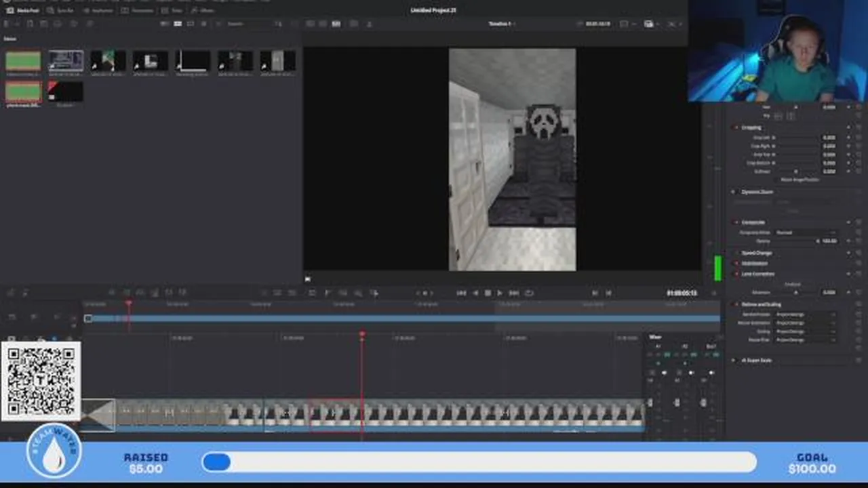The height and width of the screenshot is (488, 868).
Task: Open the Retime Process dropdown
Action: click(x=806, y=314)
